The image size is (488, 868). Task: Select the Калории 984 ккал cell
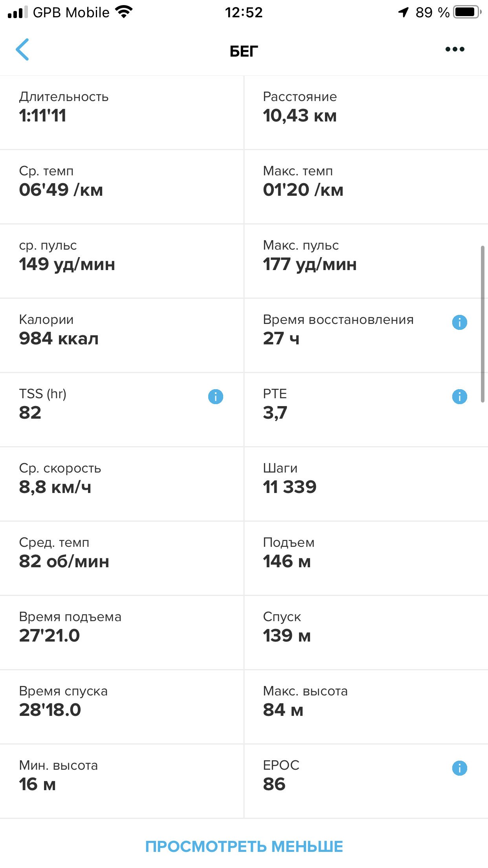click(122, 335)
